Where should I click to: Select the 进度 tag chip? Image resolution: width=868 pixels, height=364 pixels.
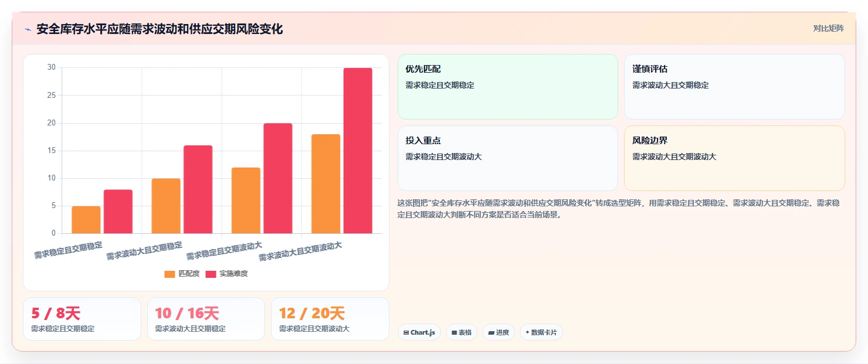tap(499, 332)
